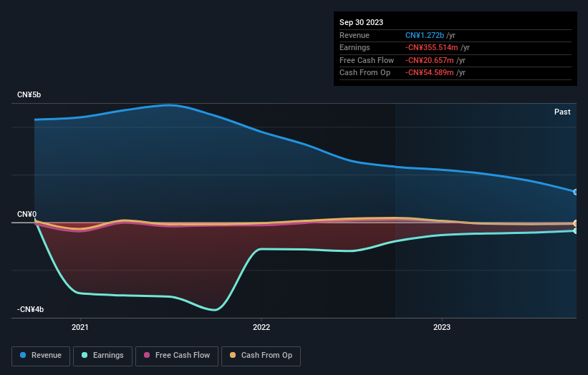
Task: Click the -CN¥355.514m earnings value
Action: point(431,47)
